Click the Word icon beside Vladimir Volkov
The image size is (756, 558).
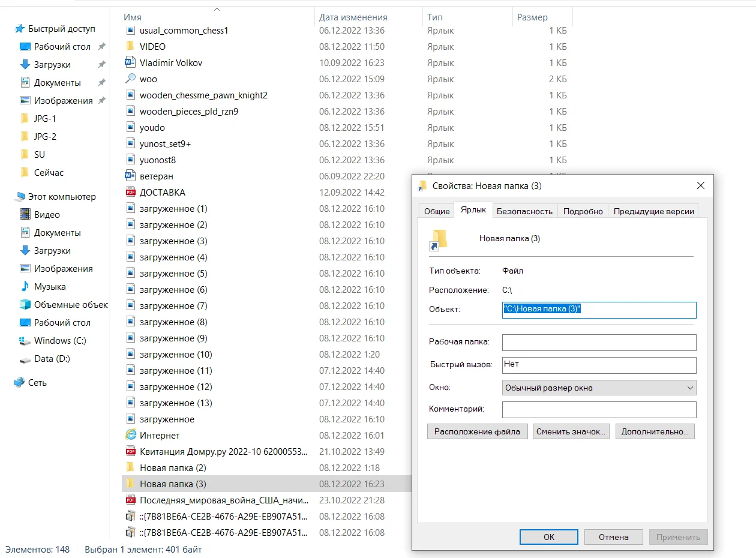131,62
